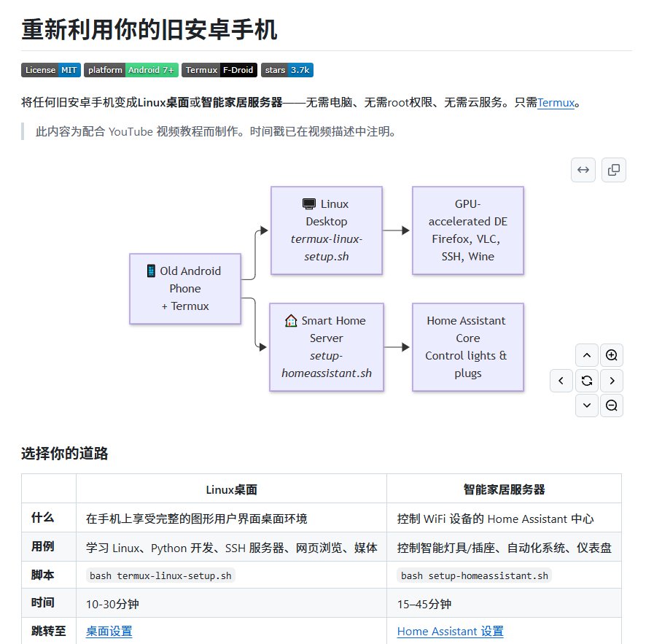The image size is (654, 644).
Task: Click the 智能家居服务器 column header
Action: coord(504,489)
